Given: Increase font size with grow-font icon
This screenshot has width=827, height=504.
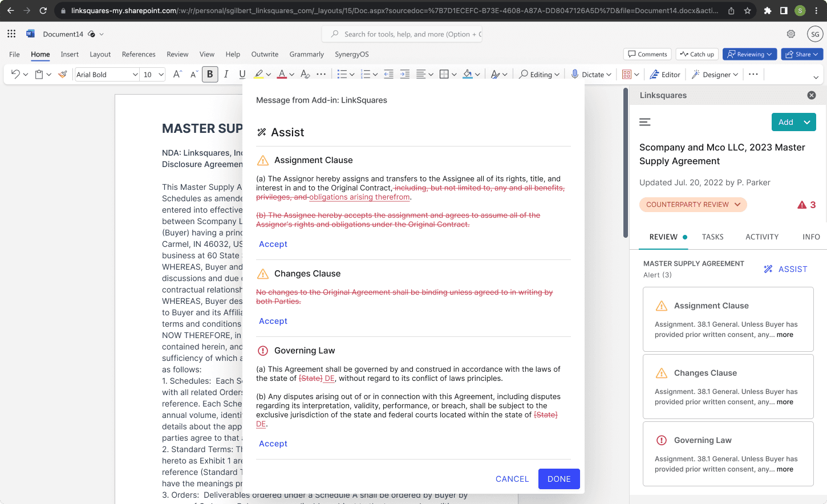Looking at the screenshot, I should 177,74.
